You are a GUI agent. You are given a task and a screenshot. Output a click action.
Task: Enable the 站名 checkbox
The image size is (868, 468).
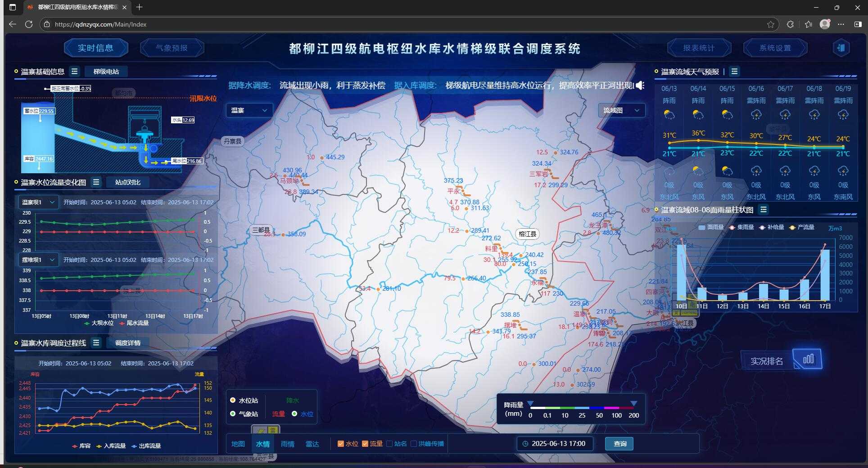[389, 444]
